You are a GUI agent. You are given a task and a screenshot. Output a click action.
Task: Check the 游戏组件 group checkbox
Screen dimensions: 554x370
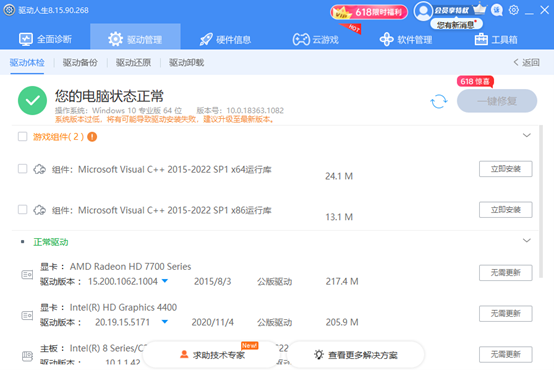point(23,136)
